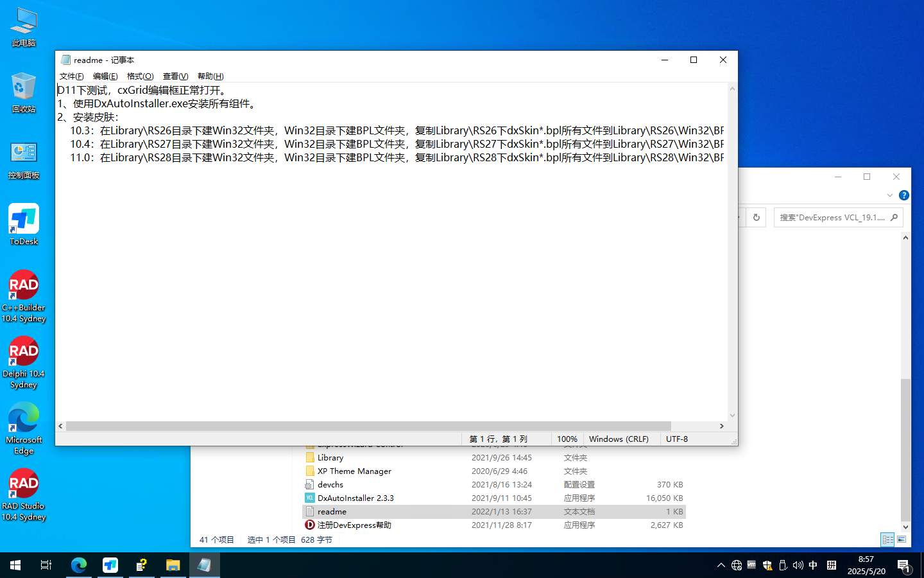Select the C++Builder 10.4 Sydney shortcut

(24, 296)
